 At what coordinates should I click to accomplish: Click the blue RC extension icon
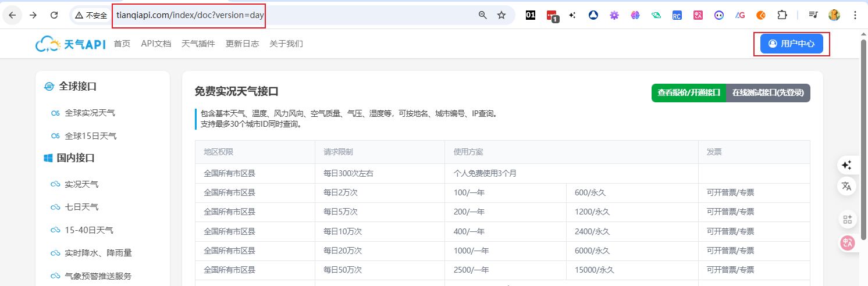tap(677, 15)
